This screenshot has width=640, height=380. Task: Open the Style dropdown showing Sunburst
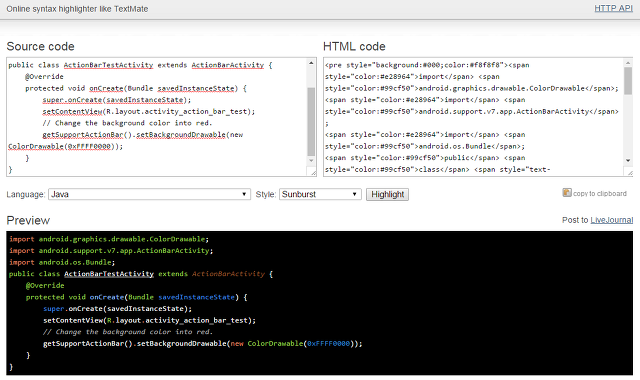(320, 194)
